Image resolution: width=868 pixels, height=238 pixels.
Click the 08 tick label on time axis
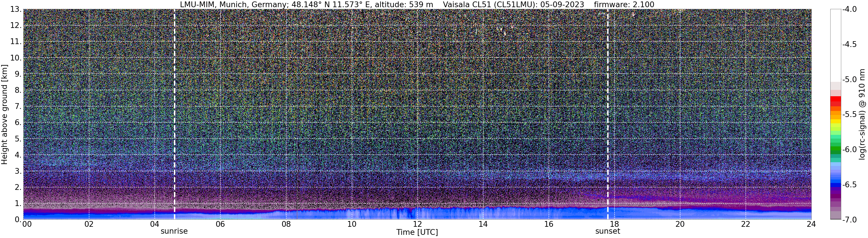tap(286, 224)
